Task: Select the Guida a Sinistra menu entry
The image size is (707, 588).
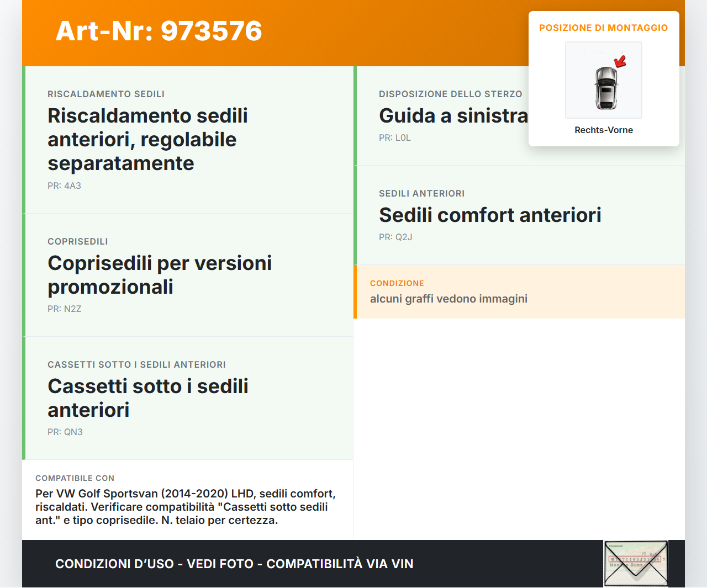Action: [454, 115]
